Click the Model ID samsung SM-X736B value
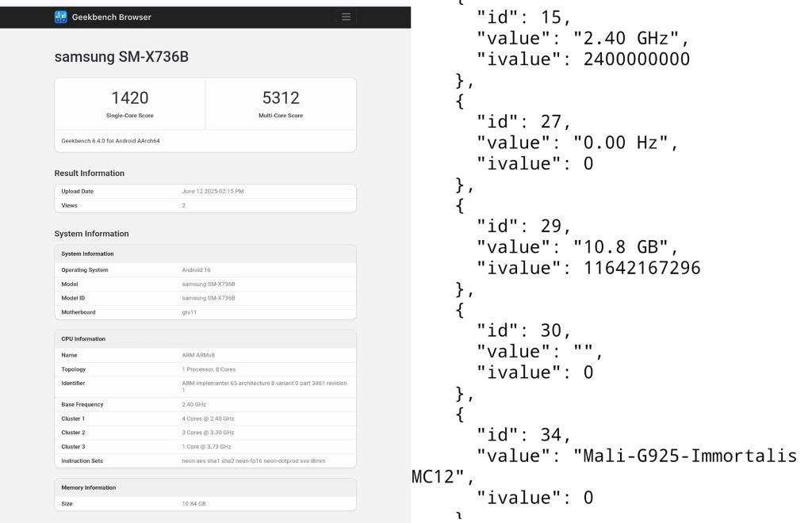The image size is (812, 523). click(x=209, y=298)
